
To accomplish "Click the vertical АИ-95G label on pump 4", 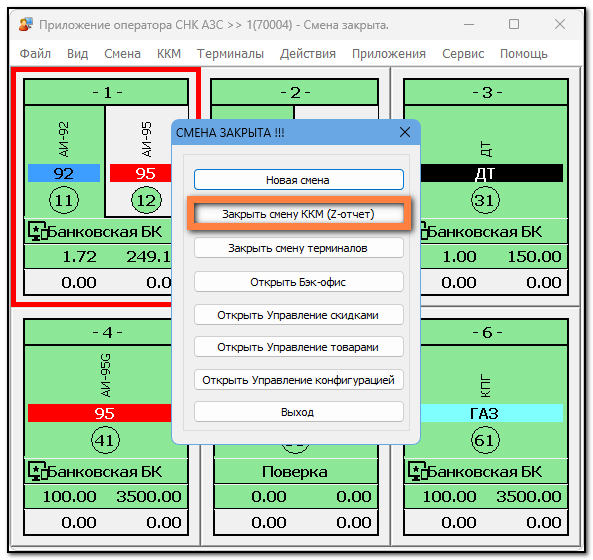I will 106,375.
